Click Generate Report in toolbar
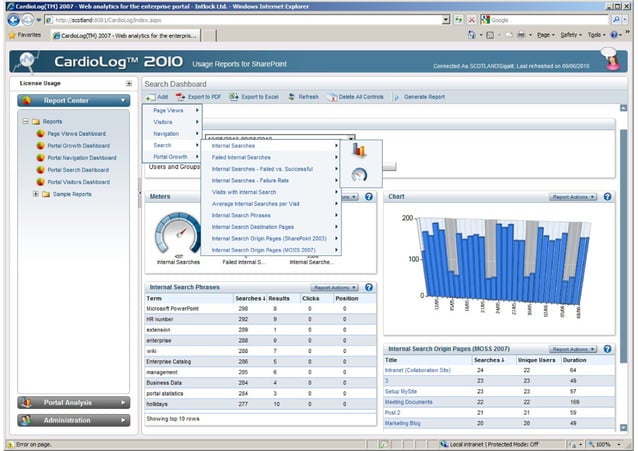638x451 pixels. coord(420,97)
